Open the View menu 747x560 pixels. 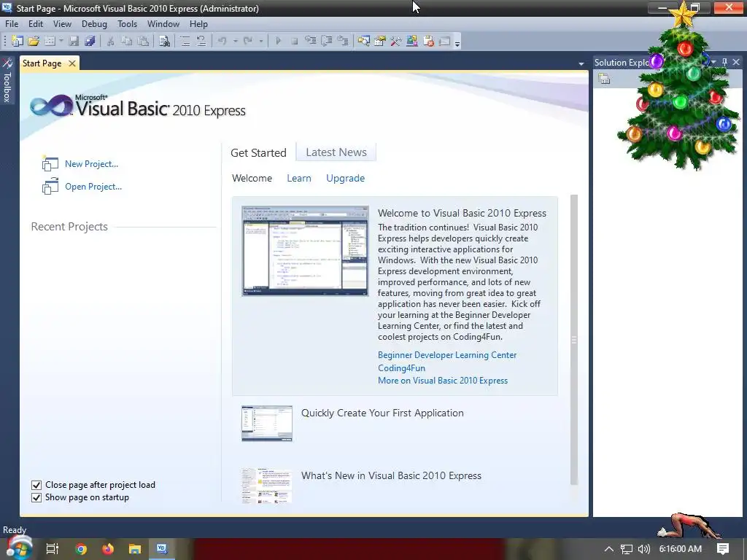[62, 24]
